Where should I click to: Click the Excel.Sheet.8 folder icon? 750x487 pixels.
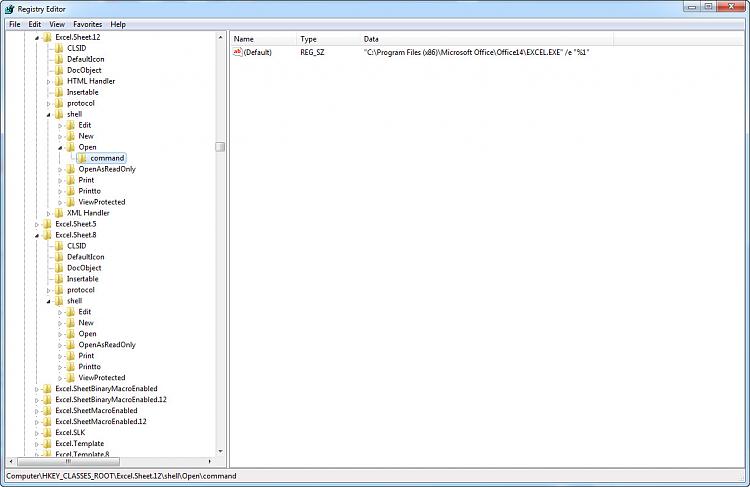tap(47, 235)
